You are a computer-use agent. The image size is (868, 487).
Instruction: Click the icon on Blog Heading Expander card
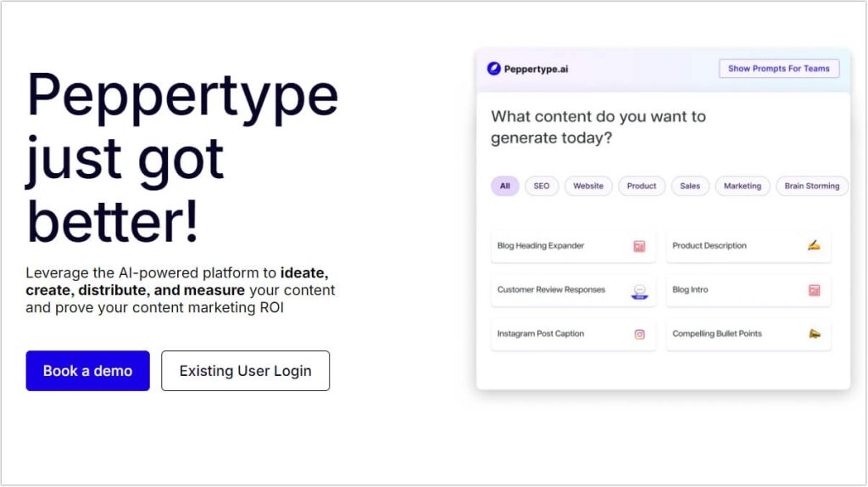(639, 246)
